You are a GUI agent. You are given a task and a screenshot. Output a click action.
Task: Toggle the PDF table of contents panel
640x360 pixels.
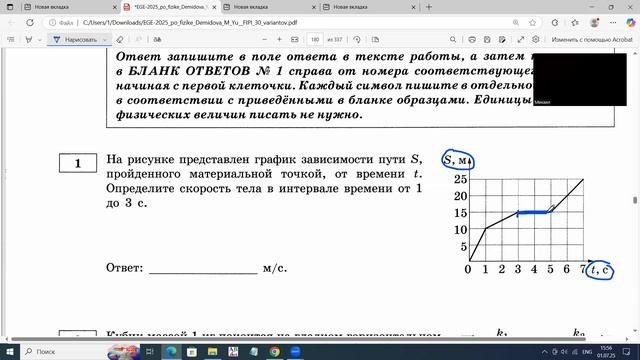pyautogui.click(x=11, y=40)
